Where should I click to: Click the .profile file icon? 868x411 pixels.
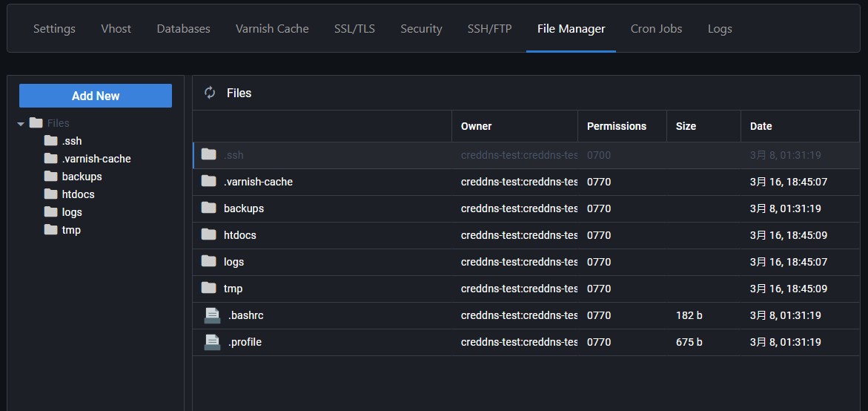click(212, 342)
